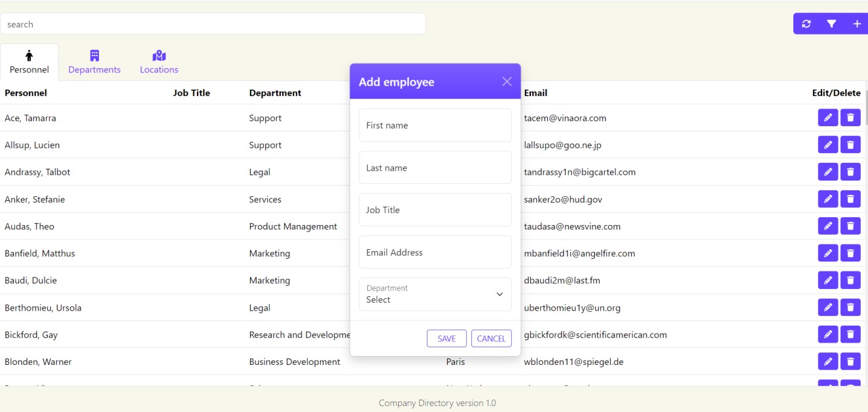The height and width of the screenshot is (412, 868).
Task: Click inside the search field
Action: (x=213, y=24)
